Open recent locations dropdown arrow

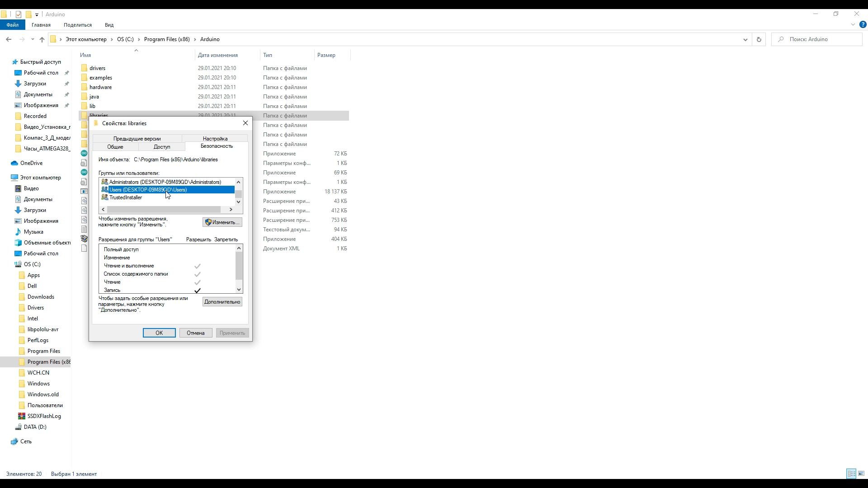click(x=33, y=39)
